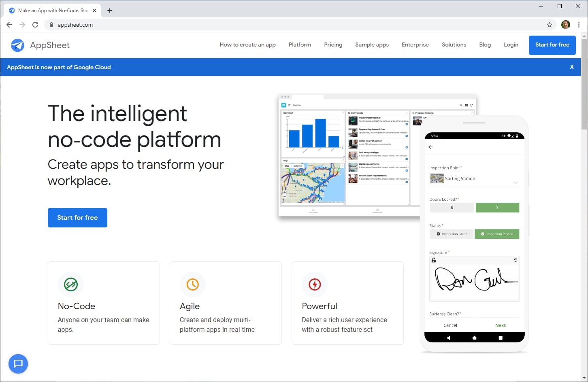
Task: Tap the back arrow in the phone mockup
Action: 430,147
